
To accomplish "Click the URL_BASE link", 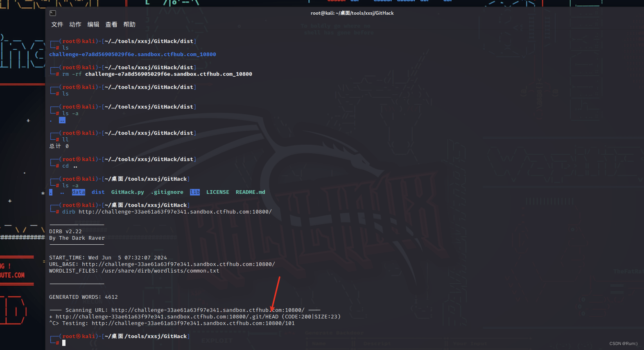I will pyautogui.click(x=179, y=264).
